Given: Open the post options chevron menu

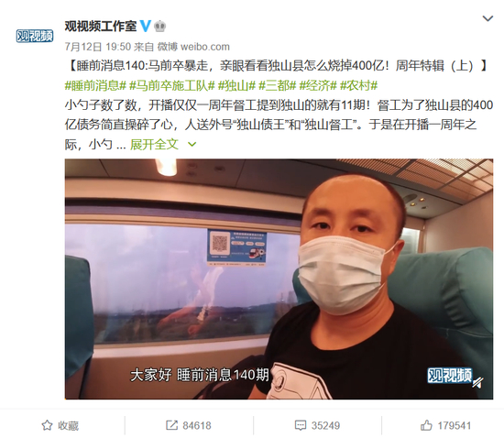Looking at the screenshot, I should [488, 18].
